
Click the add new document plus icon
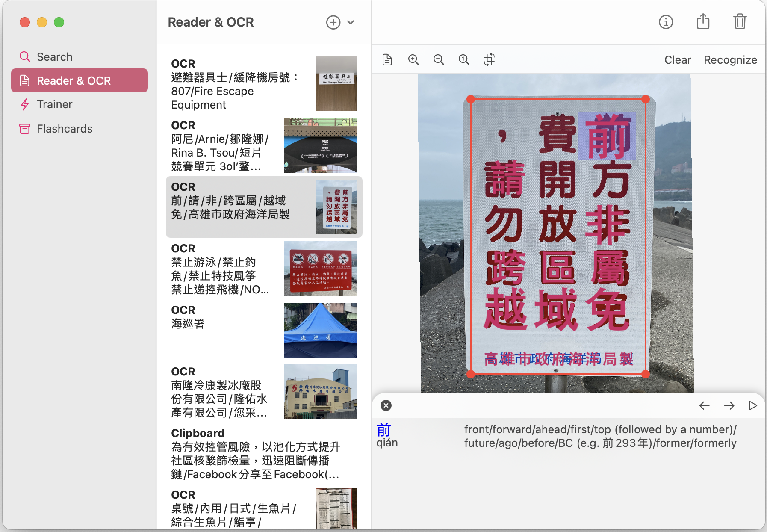[333, 22]
